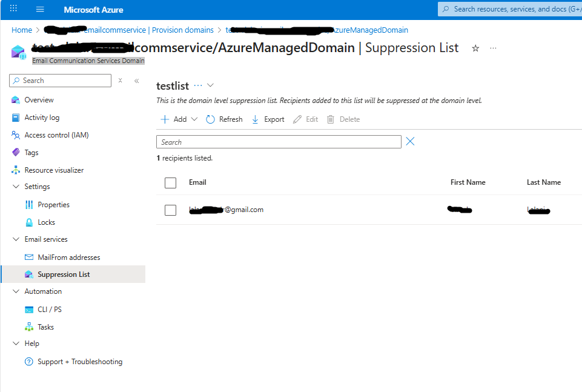Click the CLI / PS terminal icon
The height and width of the screenshot is (392, 582).
click(x=29, y=310)
